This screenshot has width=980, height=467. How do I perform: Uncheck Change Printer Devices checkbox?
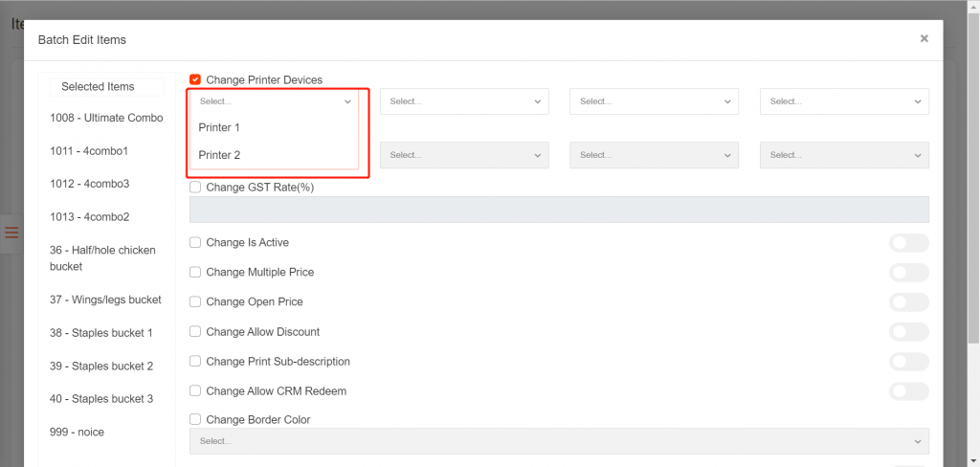(195, 80)
